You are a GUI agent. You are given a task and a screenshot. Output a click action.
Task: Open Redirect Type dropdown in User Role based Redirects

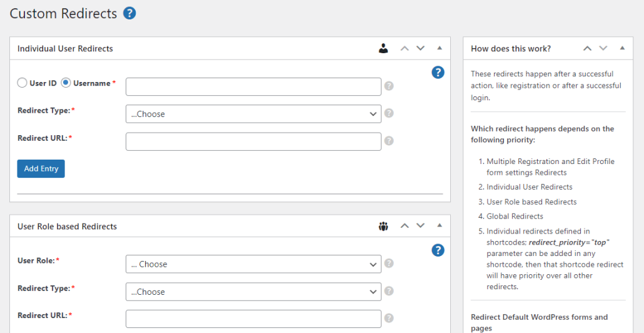[253, 292]
